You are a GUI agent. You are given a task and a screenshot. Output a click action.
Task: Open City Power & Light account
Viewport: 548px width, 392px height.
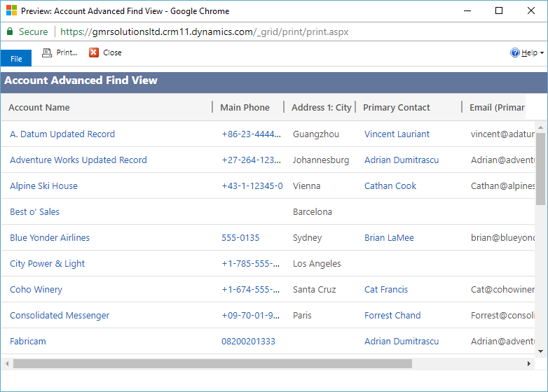47,263
